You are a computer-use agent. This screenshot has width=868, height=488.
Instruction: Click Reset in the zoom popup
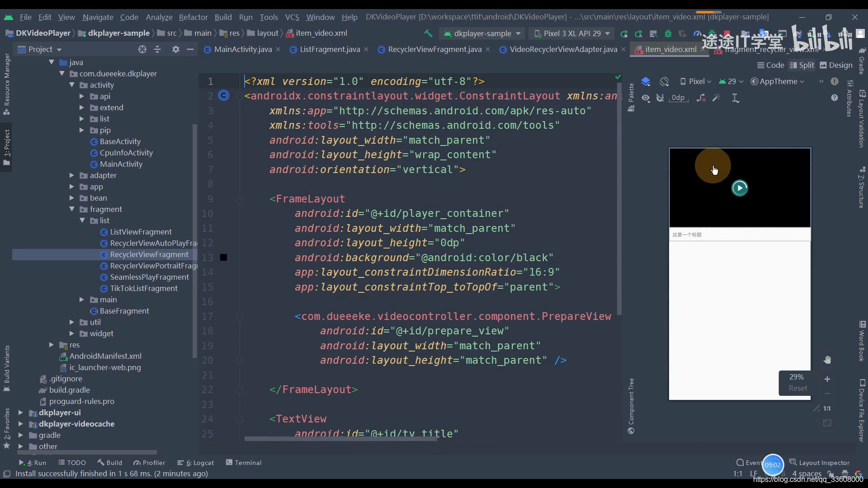[797, 388]
